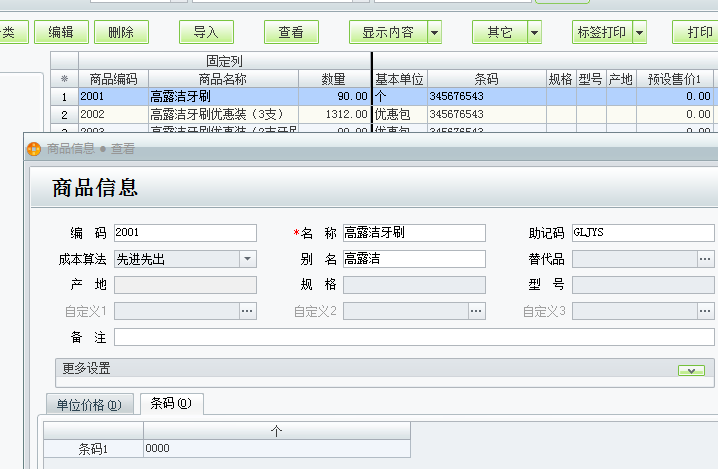The height and width of the screenshot is (469, 718).
Task: Click the 别名 input field
Action: 414,259
